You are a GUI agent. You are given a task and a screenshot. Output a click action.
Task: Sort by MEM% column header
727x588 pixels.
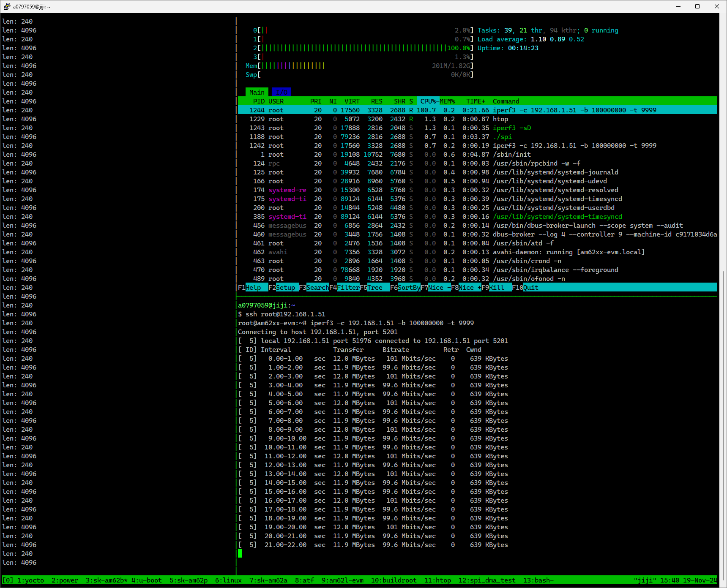pyautogui.click(x=447, y=101)
